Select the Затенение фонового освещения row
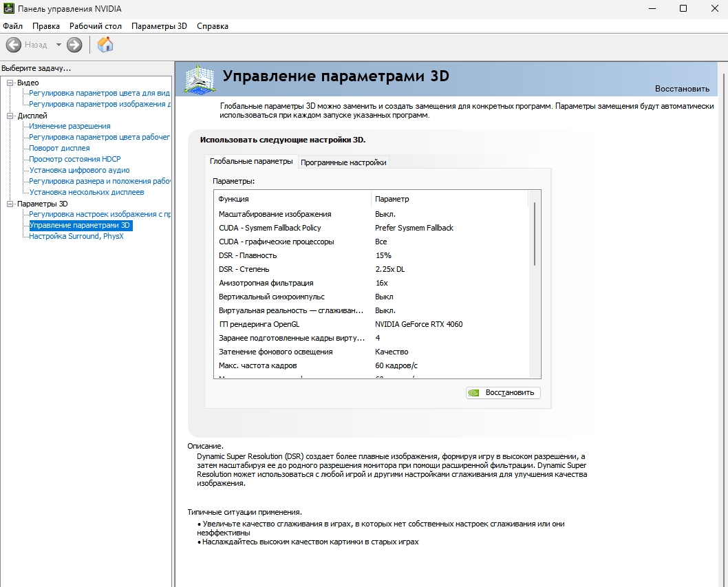Image resolution: width=728 pixels, height=587 pixels. coord(372,352)
